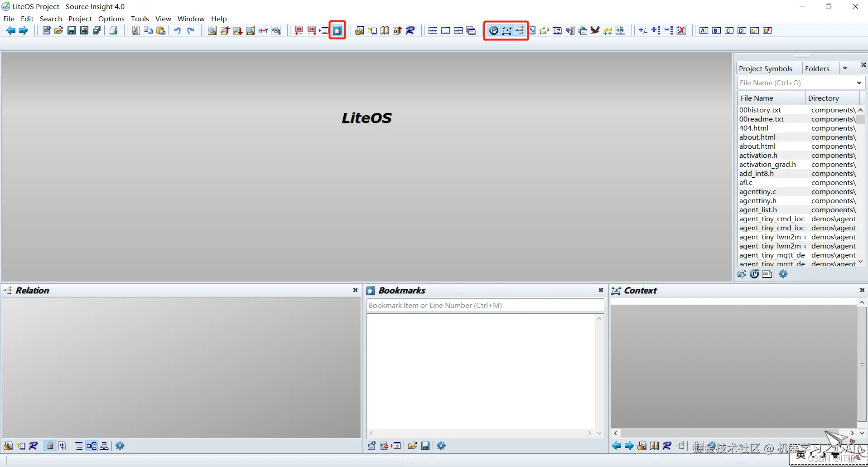Close the Bookmarks panel
Screen dimensions: 868x467
pos(601,290)
